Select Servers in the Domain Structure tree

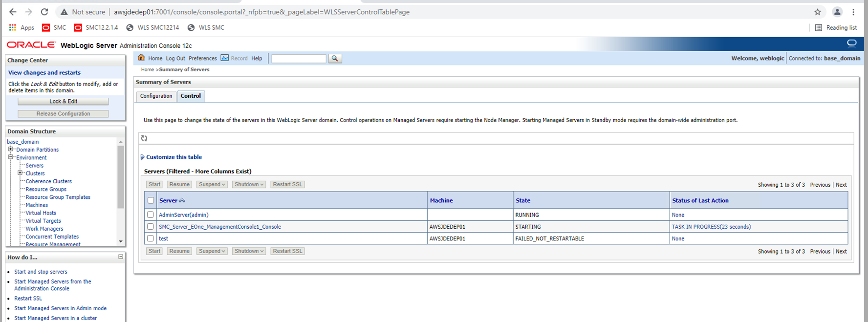(x=35, y=166)
